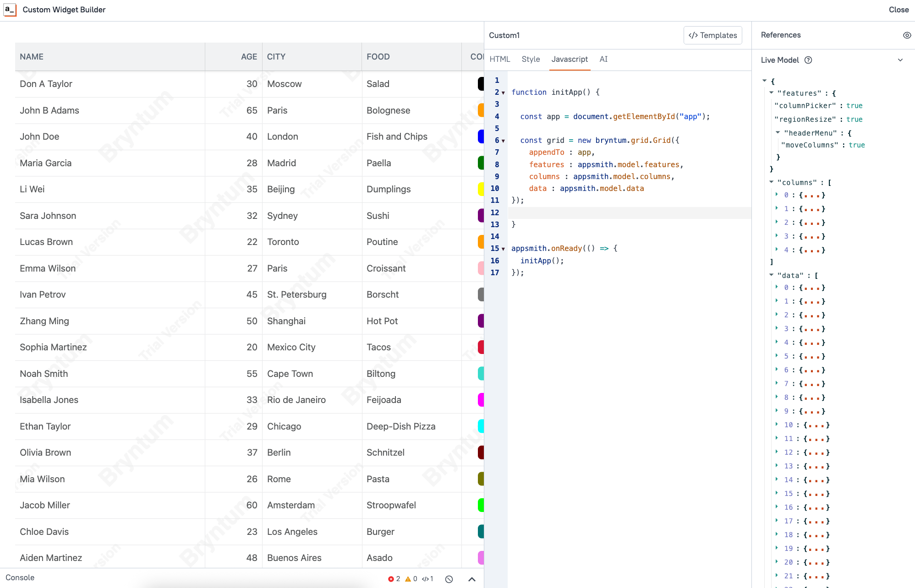Click the age 65 cell for John B Adams
The width and height of the screenshot is (915, 588).
(x=234, y=110)
